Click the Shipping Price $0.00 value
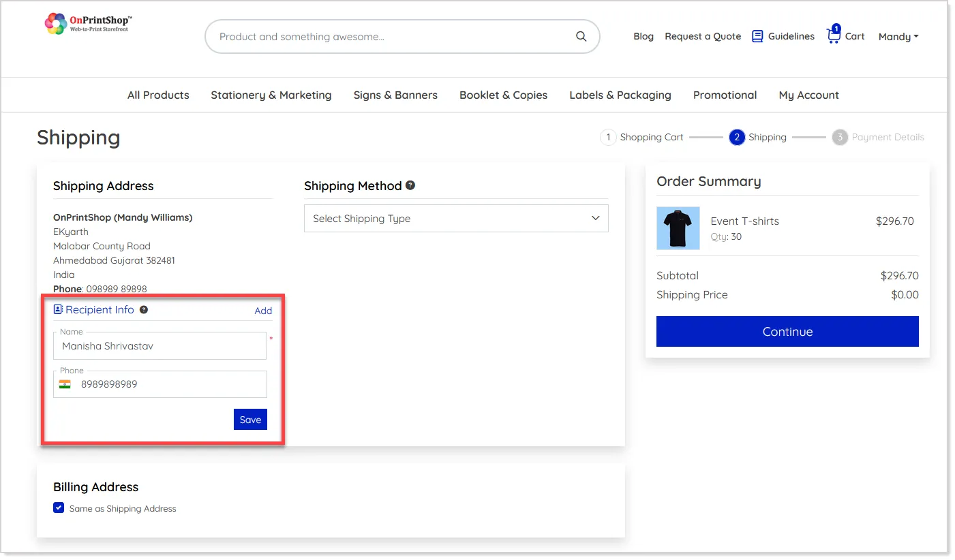The width and height of the screenshot is (955, 560). pyautogui.click(x=905, y=295)
